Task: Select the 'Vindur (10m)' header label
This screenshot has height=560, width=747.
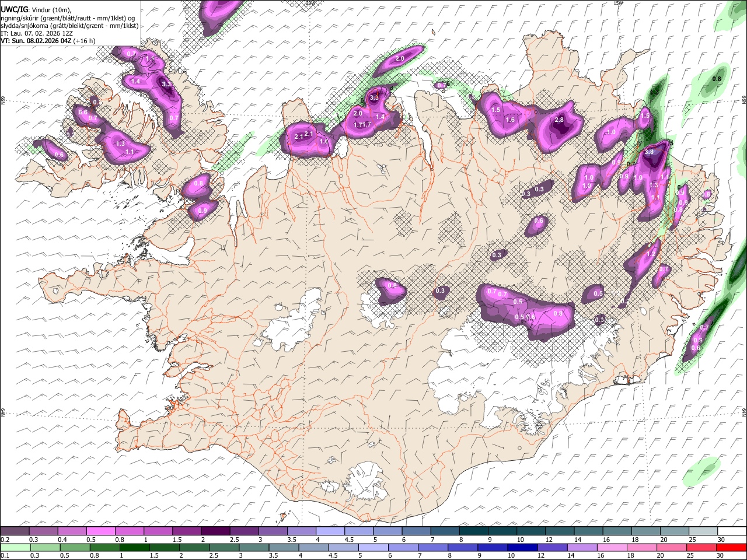Action: 51,9
